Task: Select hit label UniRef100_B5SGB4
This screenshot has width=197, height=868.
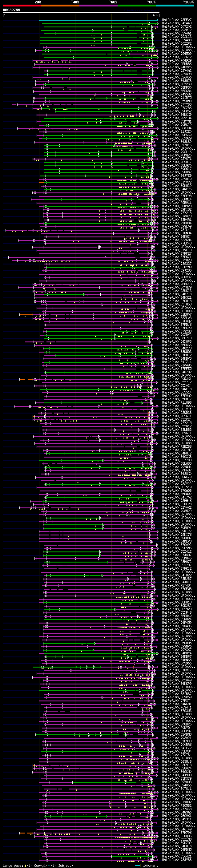Action: 177,91
